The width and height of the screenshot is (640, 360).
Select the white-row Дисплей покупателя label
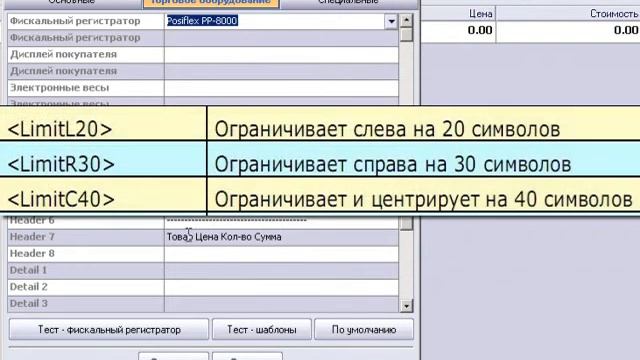click(x=63, y=54)
